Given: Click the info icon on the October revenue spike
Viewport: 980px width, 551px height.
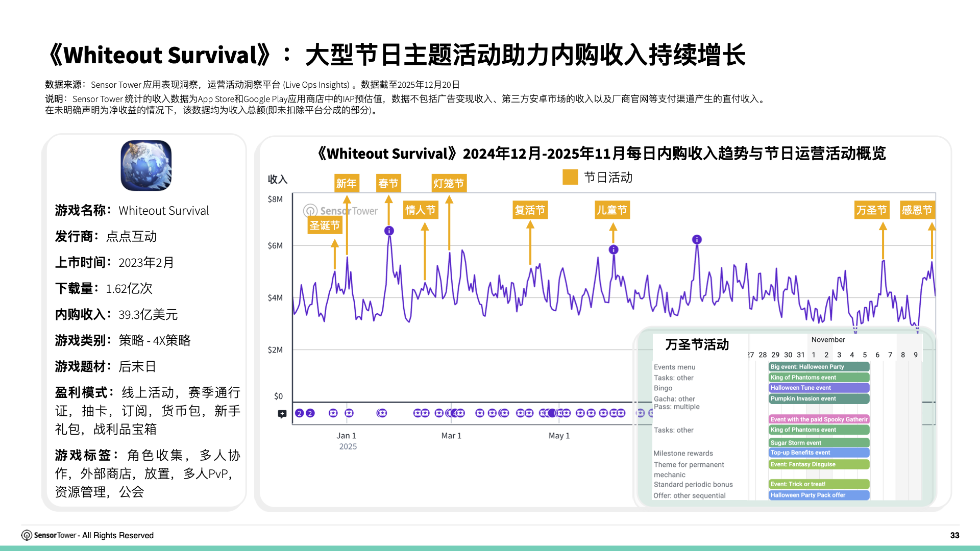Looking at the screenshot, I should (697, 238).
